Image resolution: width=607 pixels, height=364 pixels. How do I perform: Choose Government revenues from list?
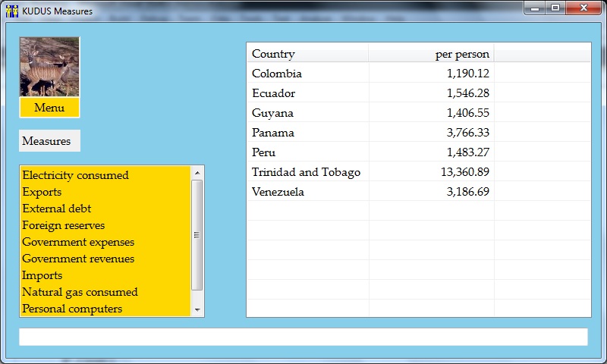(78, 259)
